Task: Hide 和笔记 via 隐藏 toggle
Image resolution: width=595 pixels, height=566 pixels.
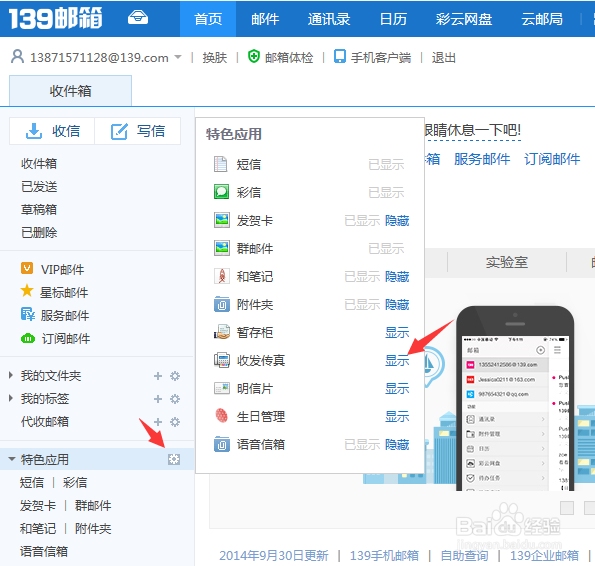Action: [397, 277]
